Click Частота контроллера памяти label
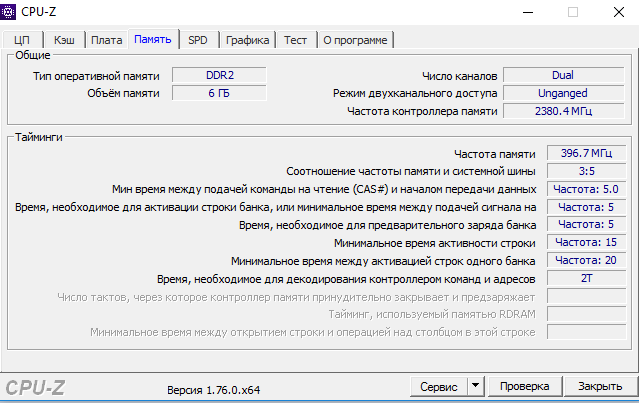The height and width of the screenshot is (403, 639). click(x=422, y=111)
